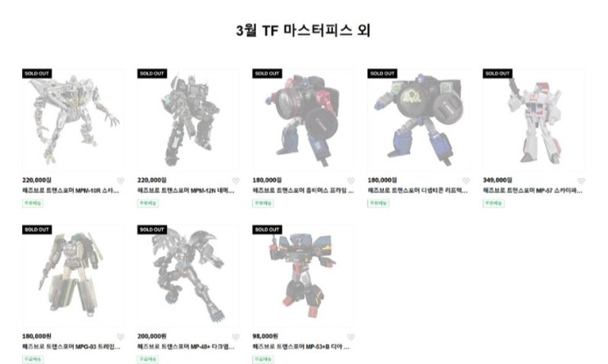Add MP-57 Skyfire to wishlist via heart

click(581, 181)
